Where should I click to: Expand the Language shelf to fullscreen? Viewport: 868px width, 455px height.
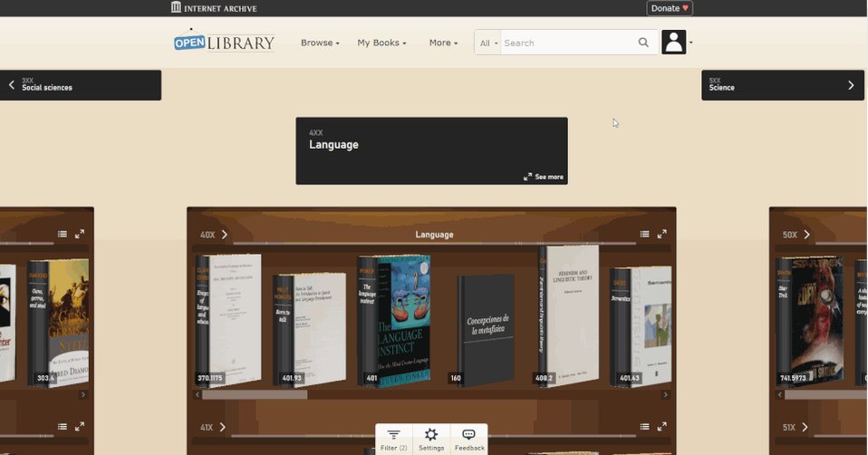coord(662,234)
